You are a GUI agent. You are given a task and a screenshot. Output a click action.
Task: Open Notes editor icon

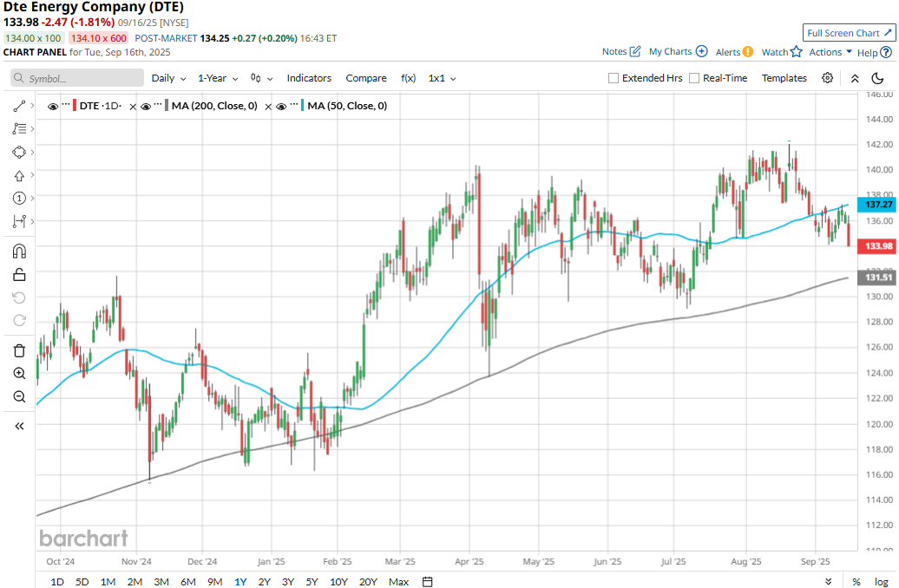point(634,51)
